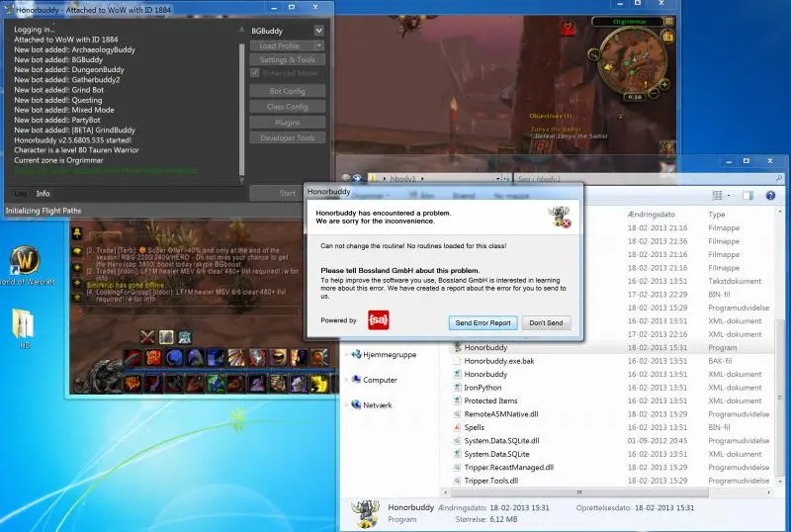Sort files by the Type column header
Screen dimensions: 791x532
click(x=718, y=214)
